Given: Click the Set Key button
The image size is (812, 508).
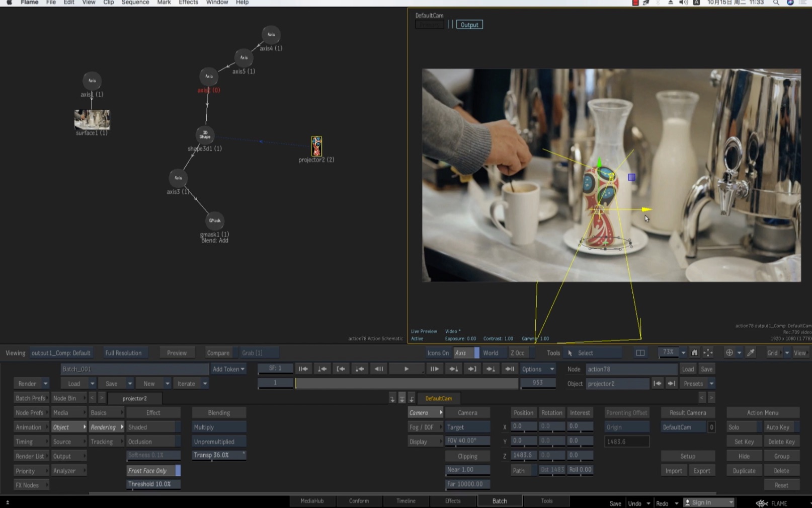Looking at the screenshot, I should pos(744,441).
